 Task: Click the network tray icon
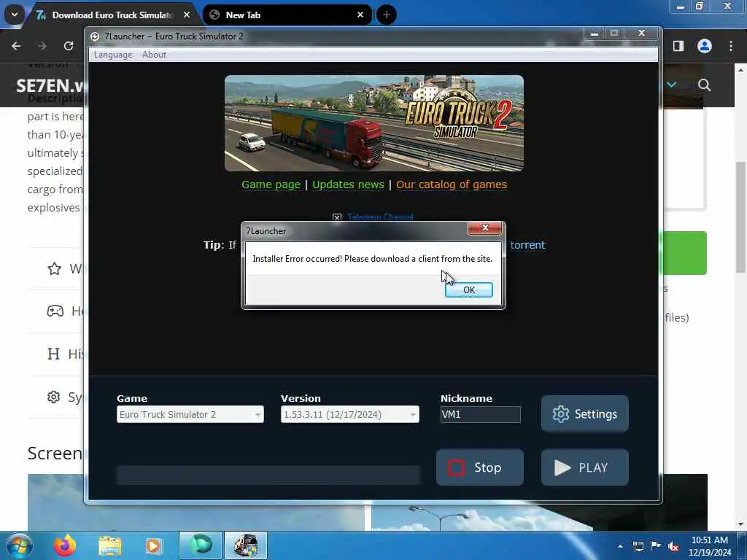(x=638, y=546)
